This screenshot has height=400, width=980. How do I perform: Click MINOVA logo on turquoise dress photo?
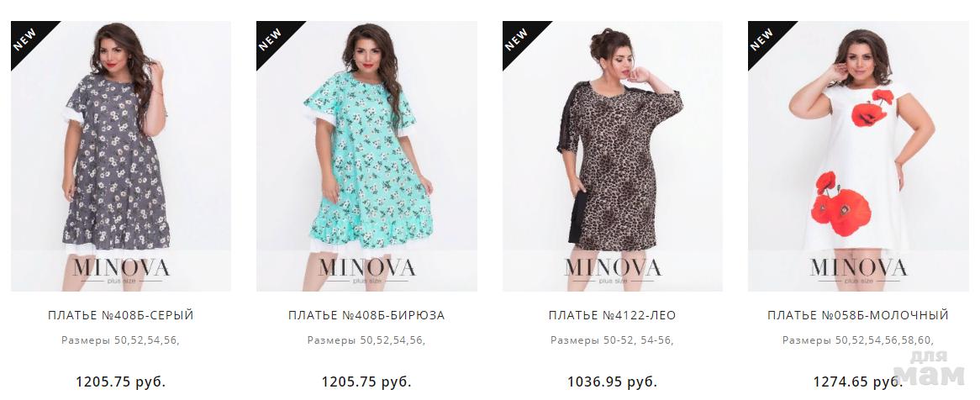click(x=366, y=271)
